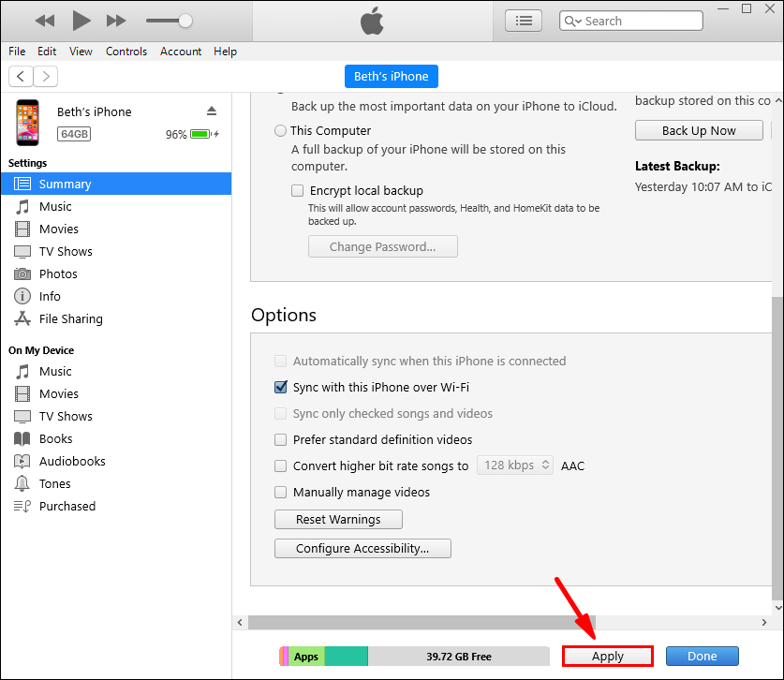Click the play button icon
The image size is (784, 680).
click(x=81, y=21)
